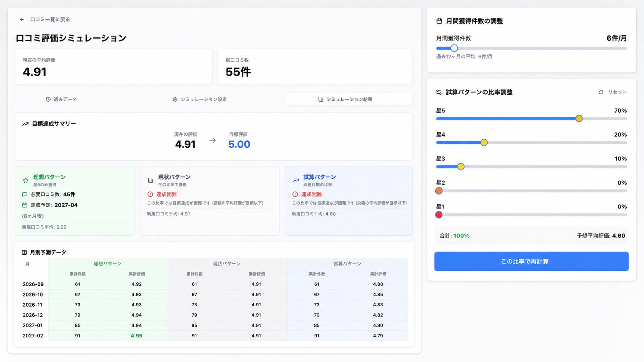Image resolution: width=644 pixels, height=362 pixels.
Task: Open the 過去データ tab
Action: 61,99
